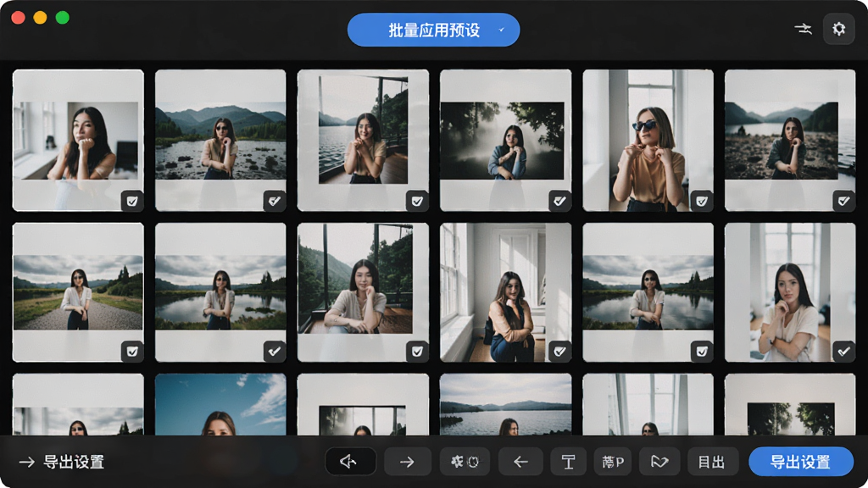This screenshot has width=868, height=488.
Task: Select the standing lakeside balcony thumbnail
Action: coord(363,140)
